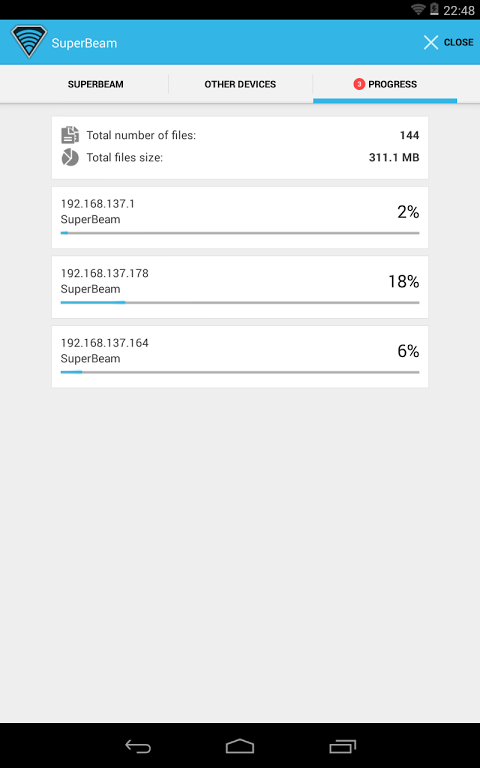The height and width of the screenshot is (768, 480).
Task: Tap the total number of files document icon
Action: point(70,135)
